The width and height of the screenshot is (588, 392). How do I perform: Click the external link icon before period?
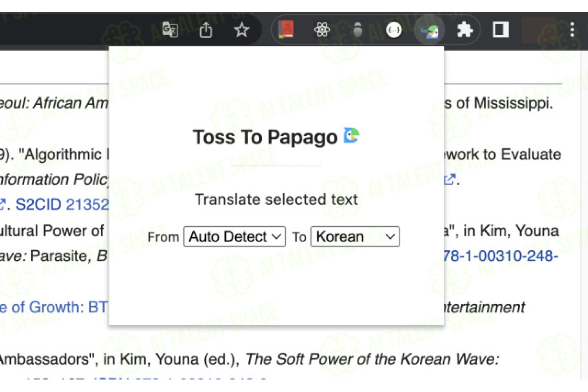450,180
